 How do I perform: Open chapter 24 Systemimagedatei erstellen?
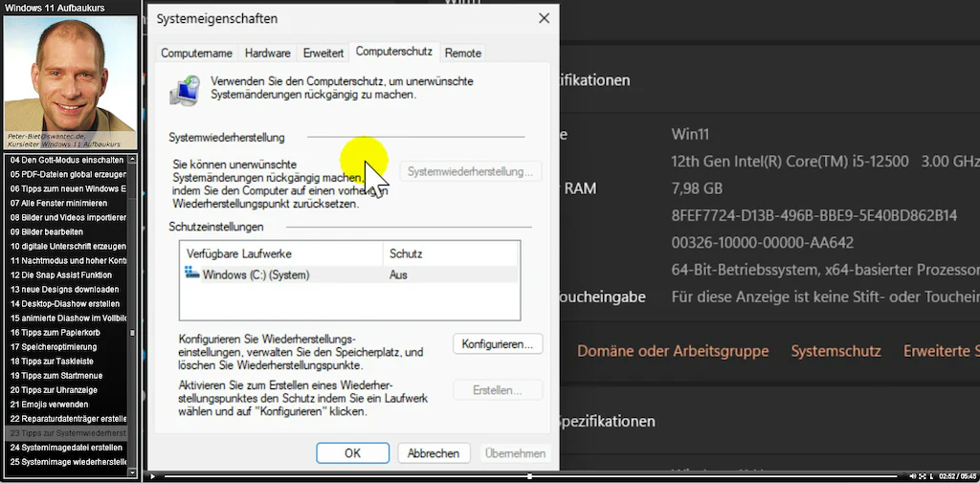tap(66, 448)
